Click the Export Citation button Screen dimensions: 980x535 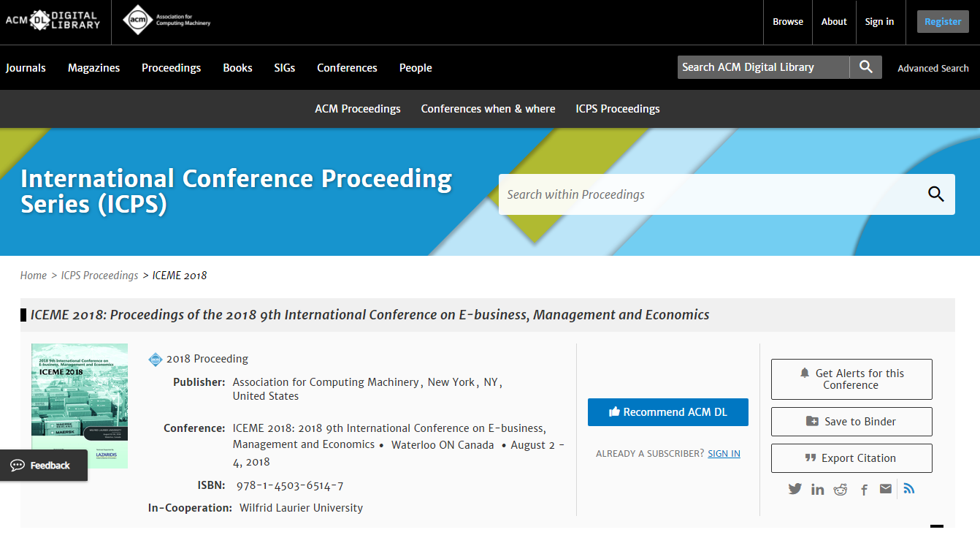point(851,458)
